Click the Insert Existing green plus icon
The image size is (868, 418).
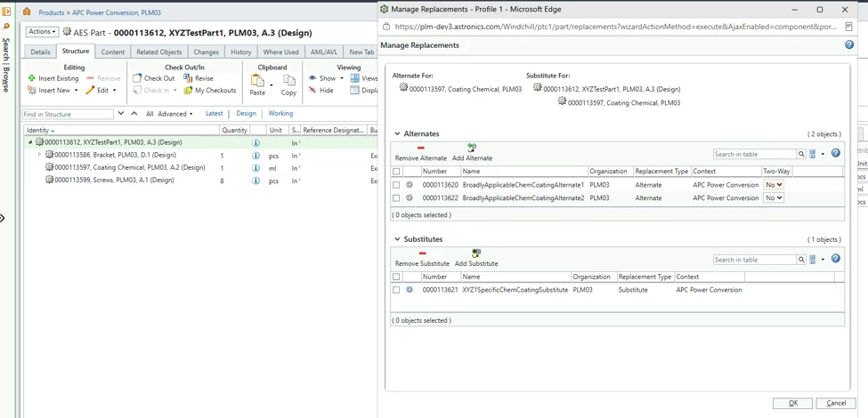(31, 78)
